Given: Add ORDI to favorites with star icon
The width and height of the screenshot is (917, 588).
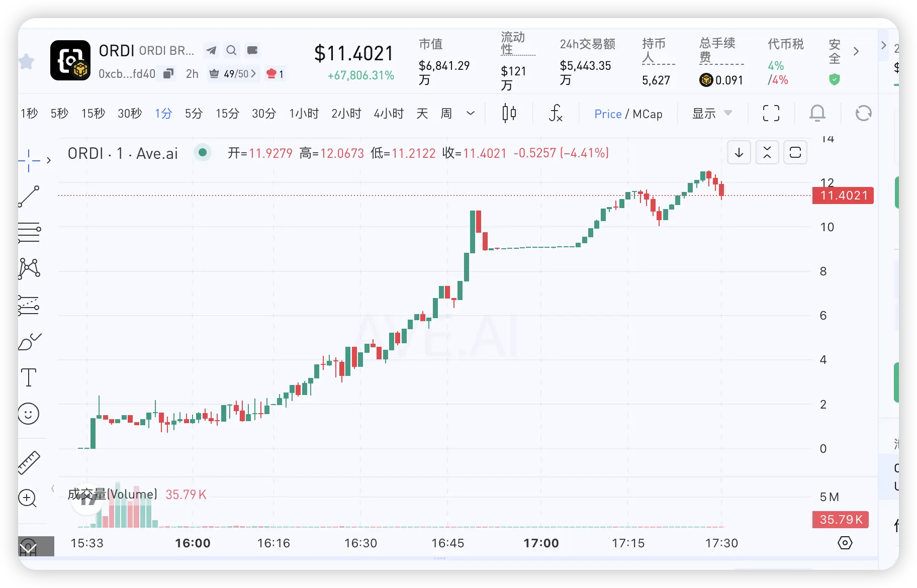Looking at the screenshot, I should 26,62.
